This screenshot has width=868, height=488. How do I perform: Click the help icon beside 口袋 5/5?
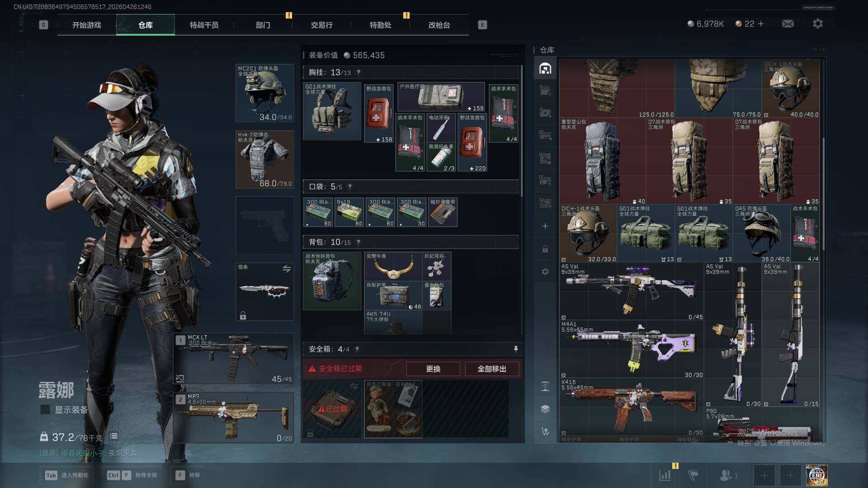[x=349, y=187]
